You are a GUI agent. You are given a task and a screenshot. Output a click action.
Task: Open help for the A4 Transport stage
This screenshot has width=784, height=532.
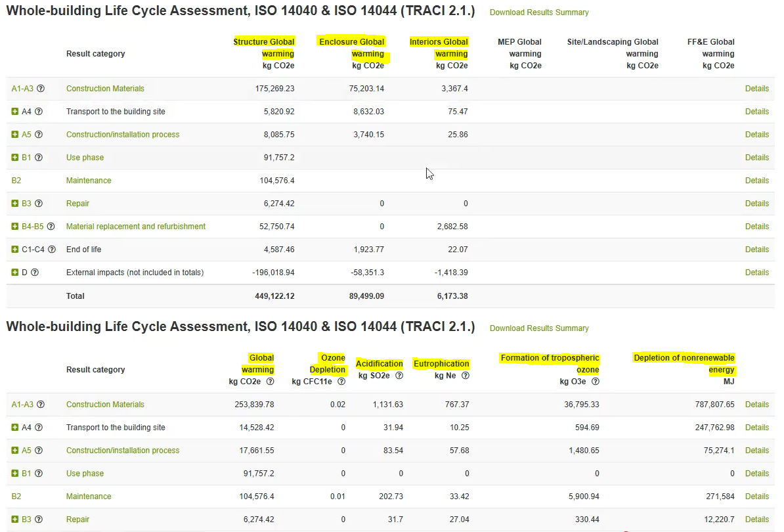39,111
